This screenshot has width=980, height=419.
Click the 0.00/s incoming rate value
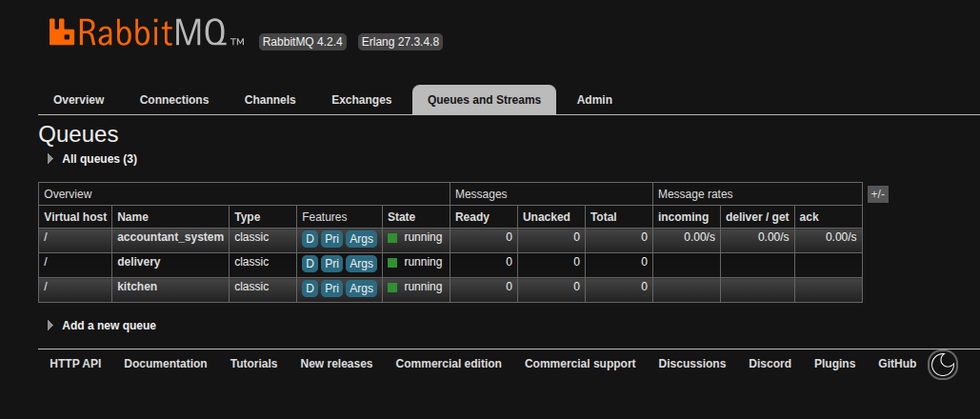click(699, 237)
